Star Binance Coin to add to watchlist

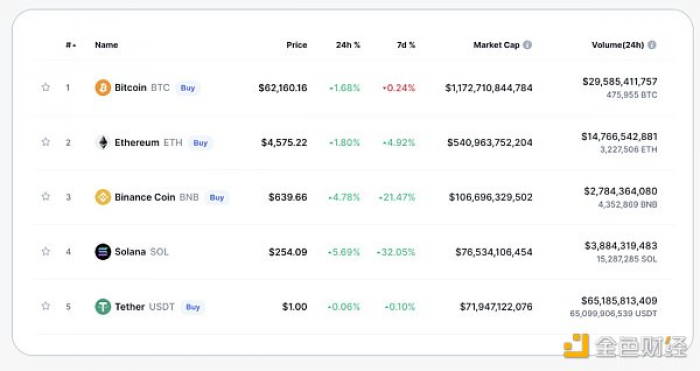click(46, 196)
